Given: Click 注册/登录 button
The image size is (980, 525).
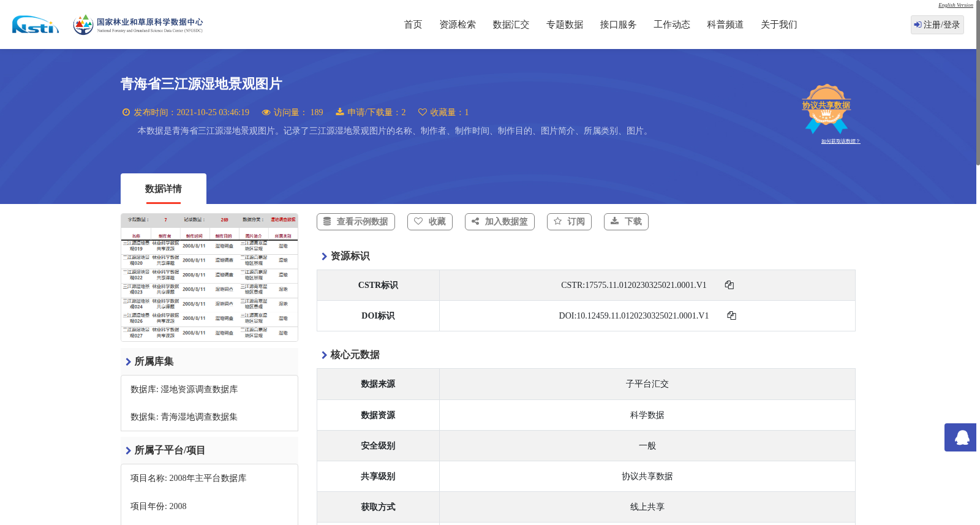Looking at the screenshot, I should point(937,25).
